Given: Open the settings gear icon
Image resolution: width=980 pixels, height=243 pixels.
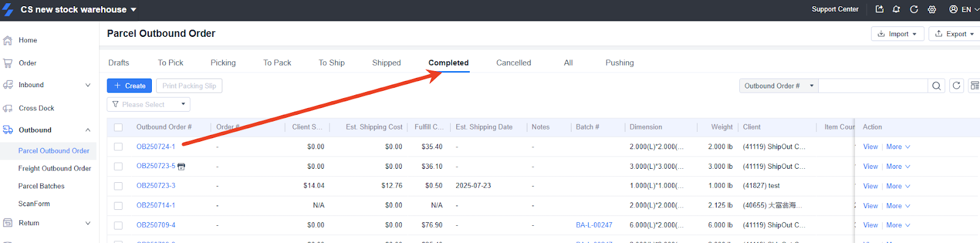Looking at the screenshot, I should (932, 9).
